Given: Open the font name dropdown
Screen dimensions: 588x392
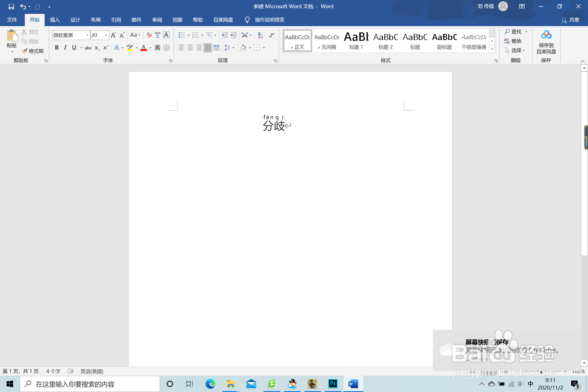Looking at the screenshot, I should coord(87,35).
